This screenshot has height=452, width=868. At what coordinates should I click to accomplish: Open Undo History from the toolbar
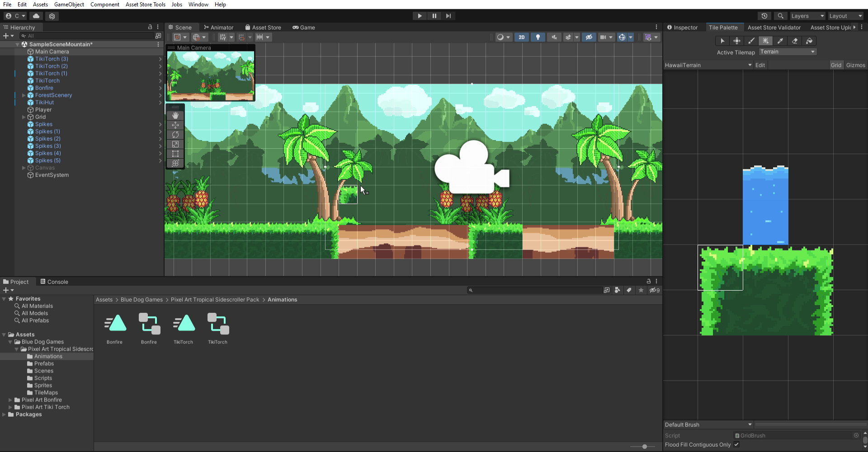pos(764,16)
